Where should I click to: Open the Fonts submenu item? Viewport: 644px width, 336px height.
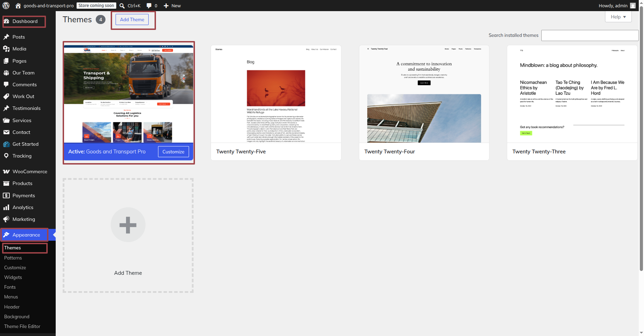(10, 287)
